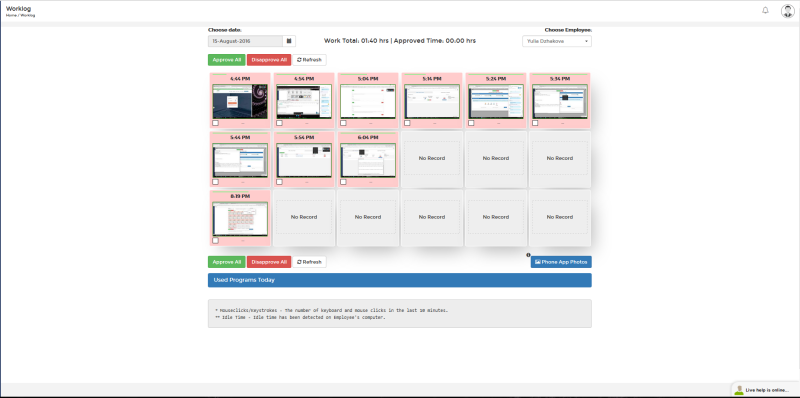Check the box for the 4:44 PM screenshot
The image size is (800, 398).
click(215, 123)
